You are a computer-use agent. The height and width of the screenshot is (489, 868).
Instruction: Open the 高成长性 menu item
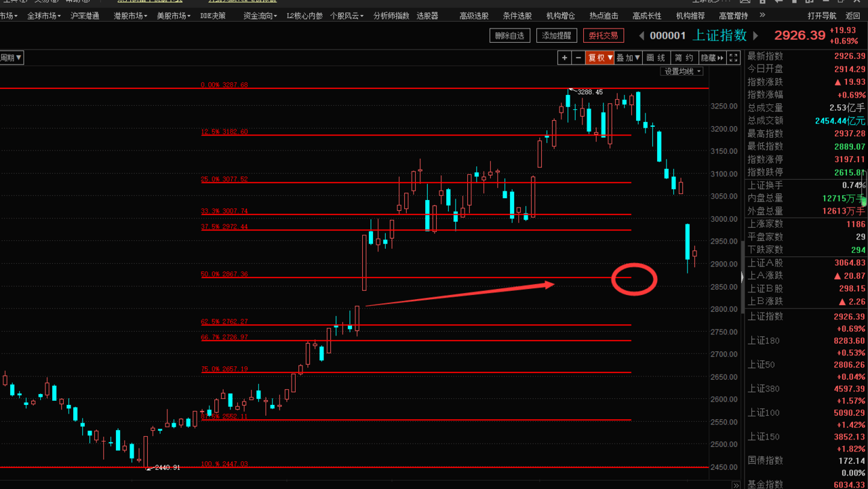tap(647, 16)
